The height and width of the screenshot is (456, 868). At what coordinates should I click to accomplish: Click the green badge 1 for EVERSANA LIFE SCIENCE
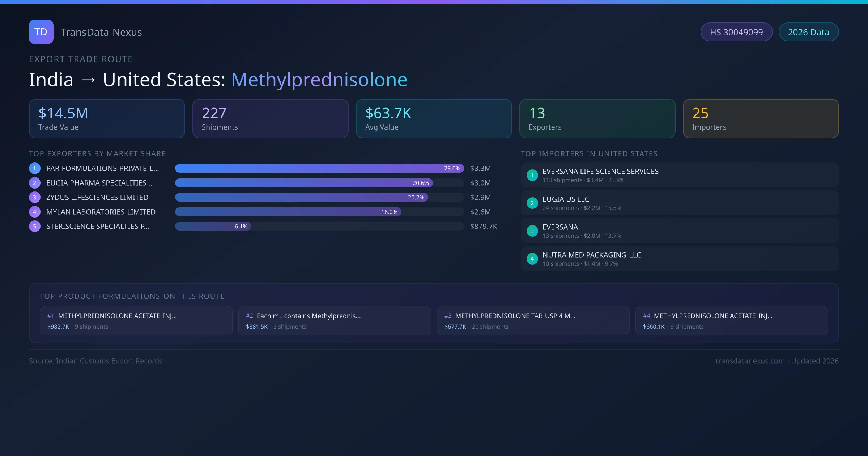[x=532, y=175]
